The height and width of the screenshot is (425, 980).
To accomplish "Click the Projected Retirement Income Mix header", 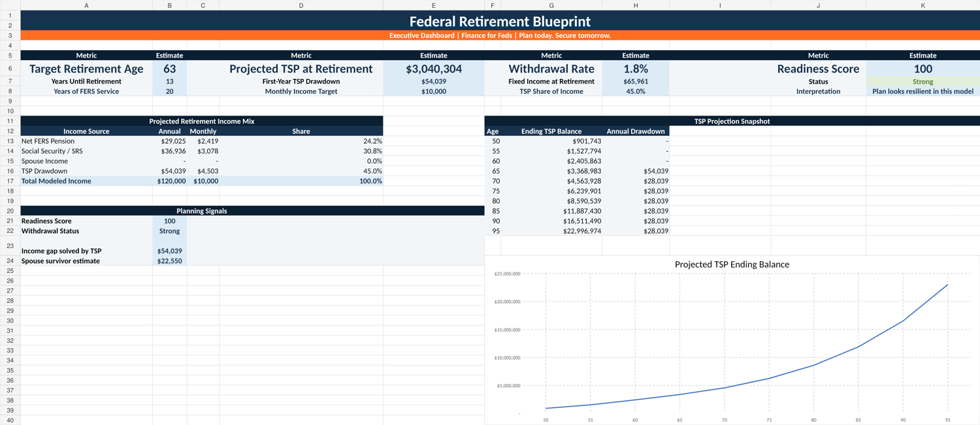I will (x=202, y=121).
